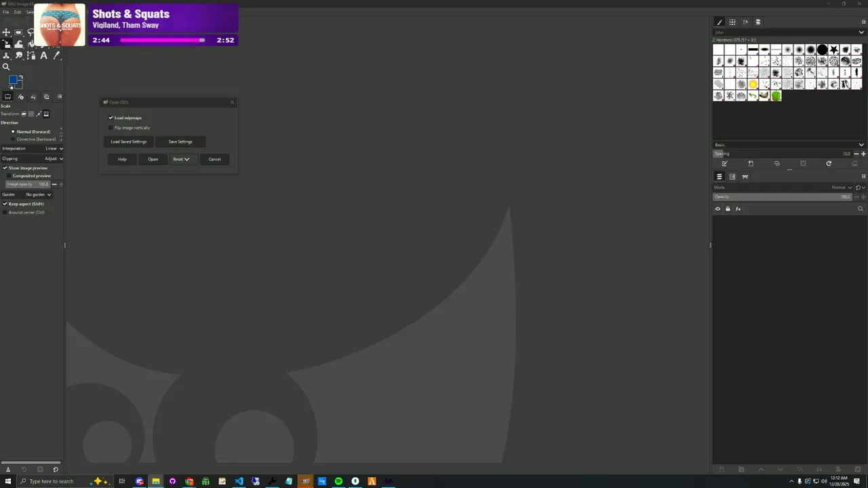Set transform target to Selection icon
The width and height of the screenshot is (868, 488).
tap(31, 114)
